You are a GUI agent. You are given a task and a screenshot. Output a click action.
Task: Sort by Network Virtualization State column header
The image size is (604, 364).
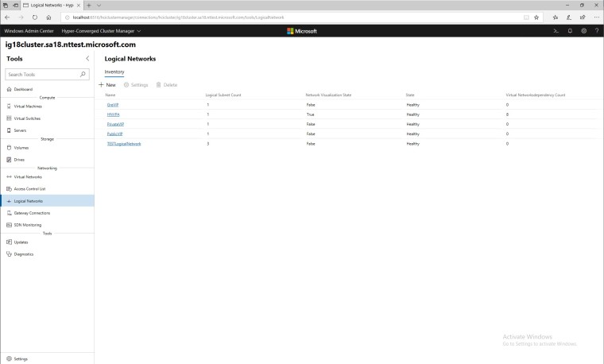[x=328, y=95]
